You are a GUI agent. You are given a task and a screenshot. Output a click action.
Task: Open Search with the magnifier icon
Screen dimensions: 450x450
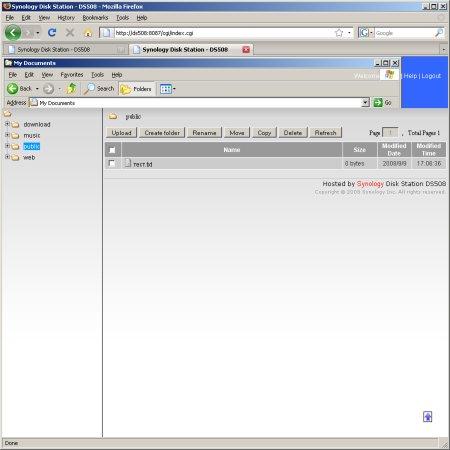(x=89, y=89)
